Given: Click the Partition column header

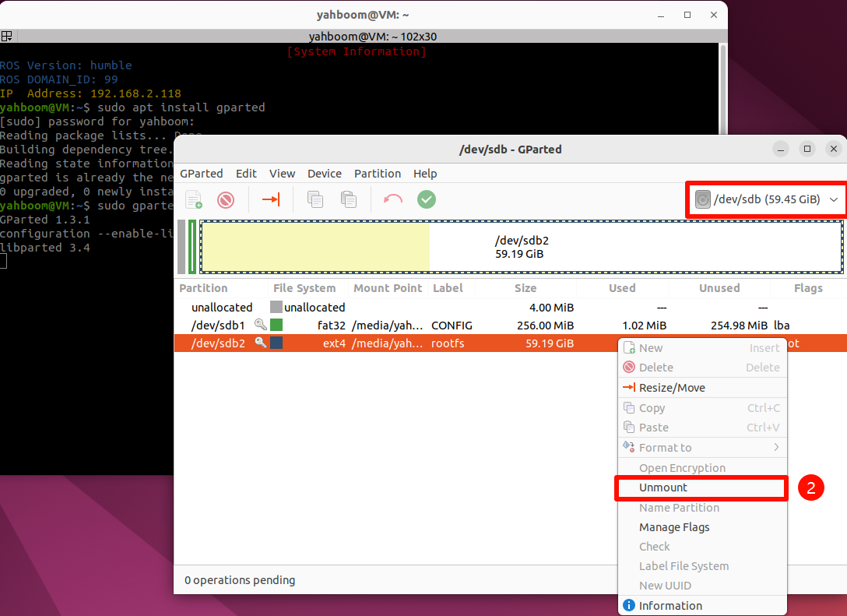Looking at the screenshot, I should 203,288.
